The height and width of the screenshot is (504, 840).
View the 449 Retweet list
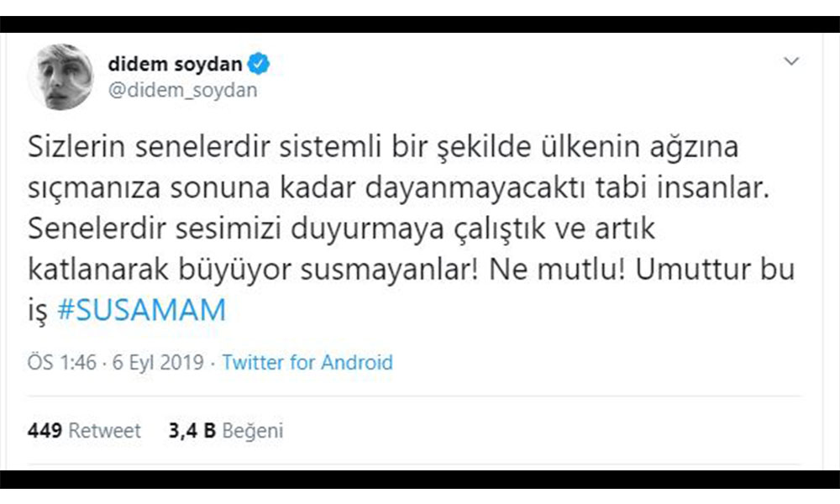[84, 431]
